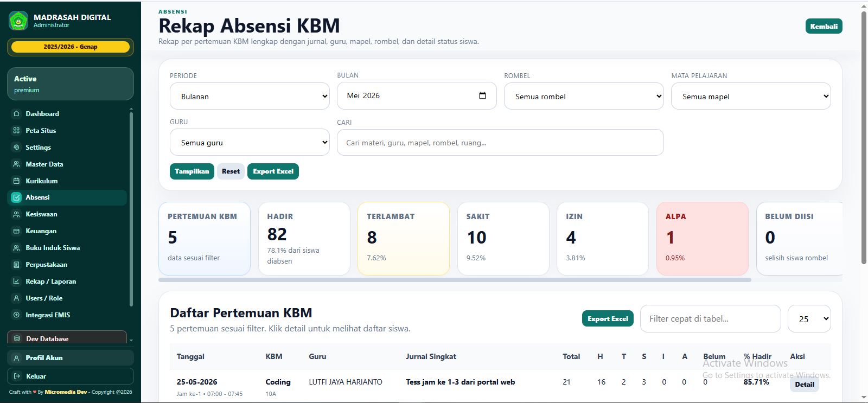The image size is (868, 403).
Task: Click the Absensi checkmark icon
Action: [16, 197]
